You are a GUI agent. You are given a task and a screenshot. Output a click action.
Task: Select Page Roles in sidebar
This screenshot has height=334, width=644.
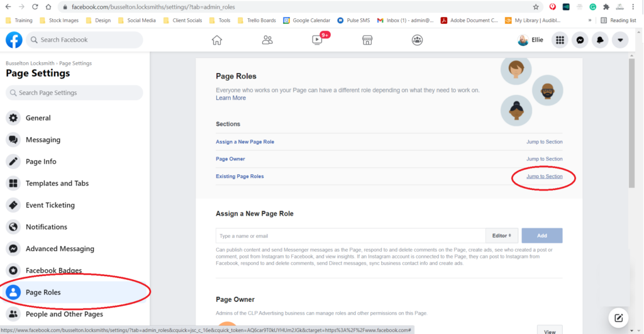[x=74, y=292]
